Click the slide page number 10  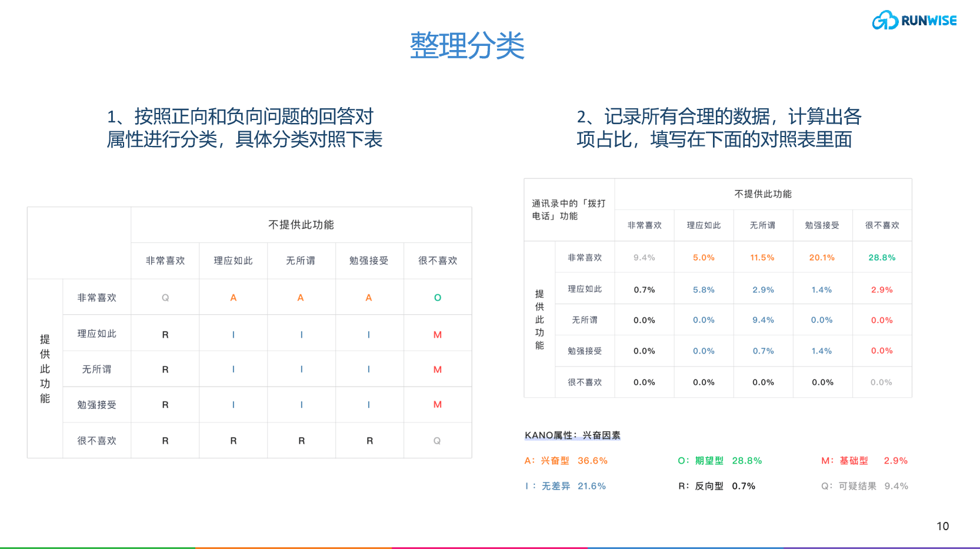[942, 526]
